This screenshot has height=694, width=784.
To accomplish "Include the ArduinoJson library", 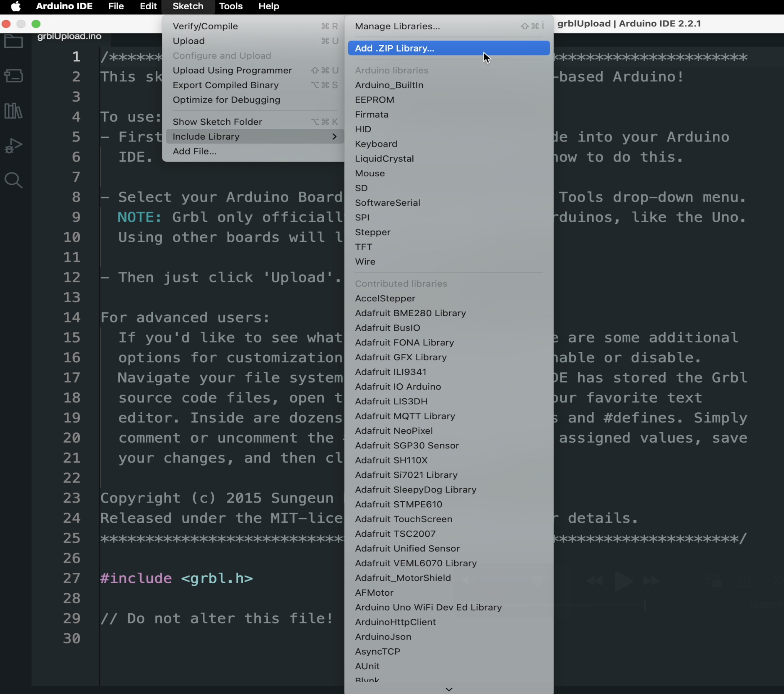I will point(449,637).
